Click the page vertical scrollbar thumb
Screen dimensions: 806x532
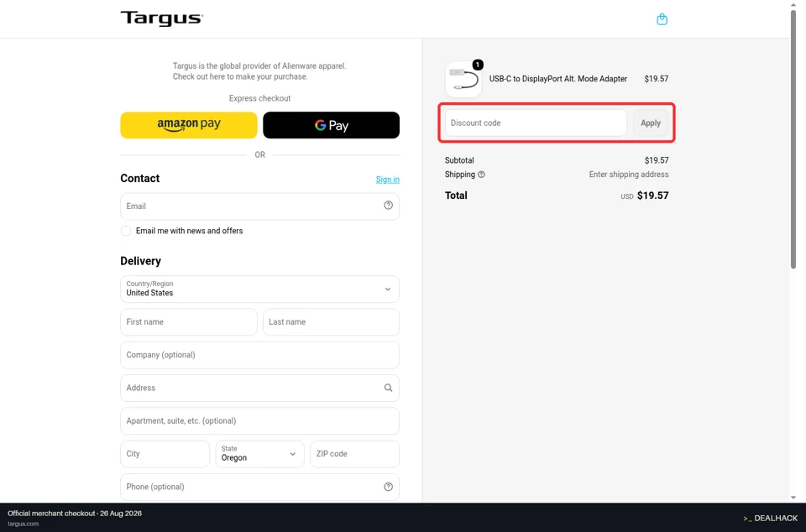click(793, 138)
